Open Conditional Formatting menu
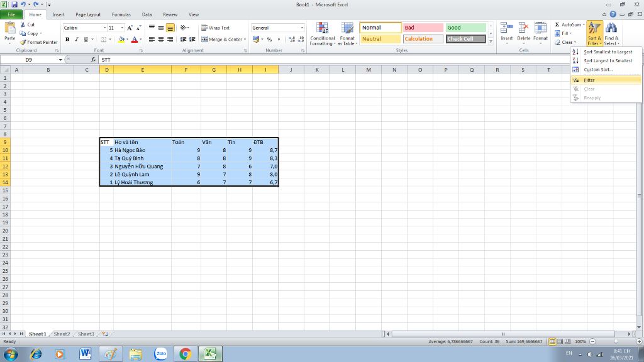 (x=323, y=34)
